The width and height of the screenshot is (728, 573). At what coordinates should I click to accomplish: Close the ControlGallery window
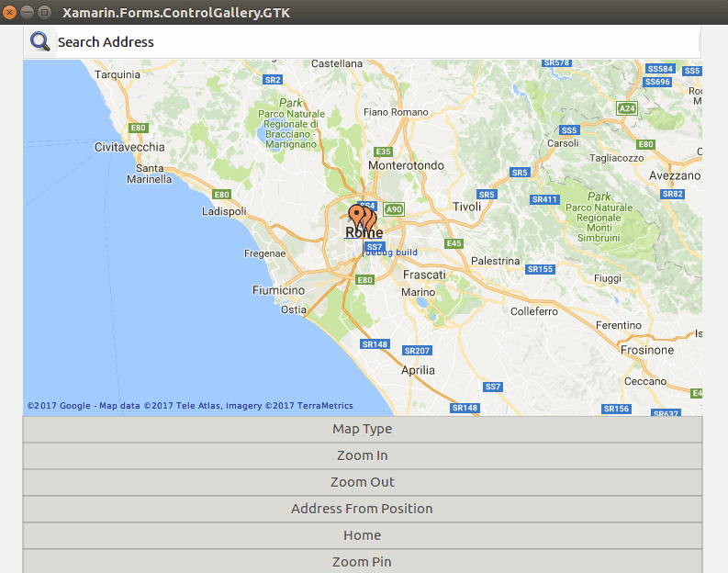9,13
